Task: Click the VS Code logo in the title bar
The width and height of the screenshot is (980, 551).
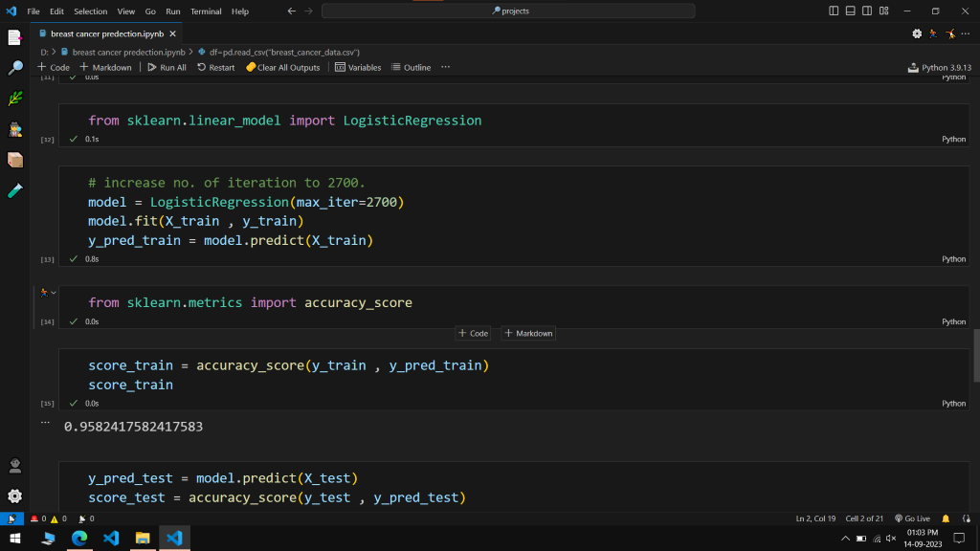Action: point(11,11)
